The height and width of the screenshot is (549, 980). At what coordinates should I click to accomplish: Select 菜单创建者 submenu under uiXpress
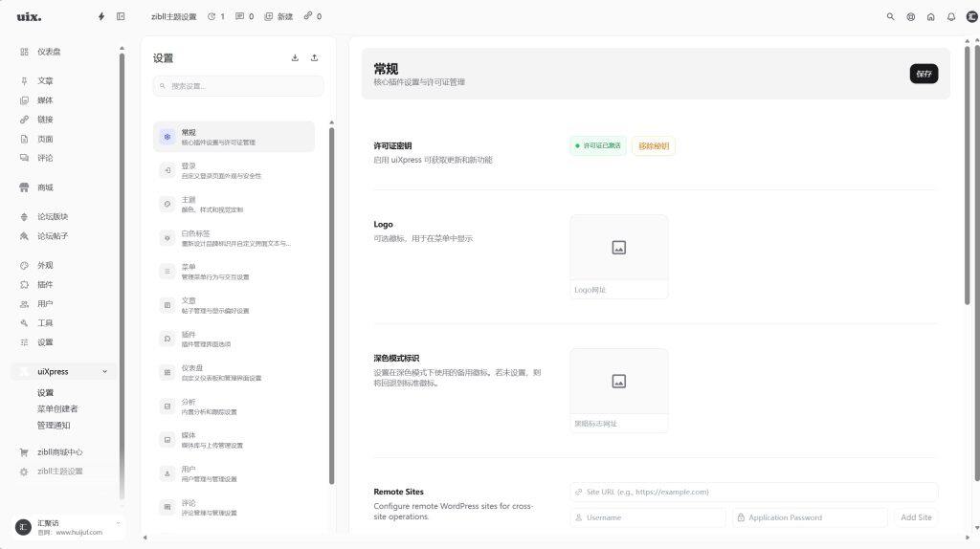tap(57, 409)
